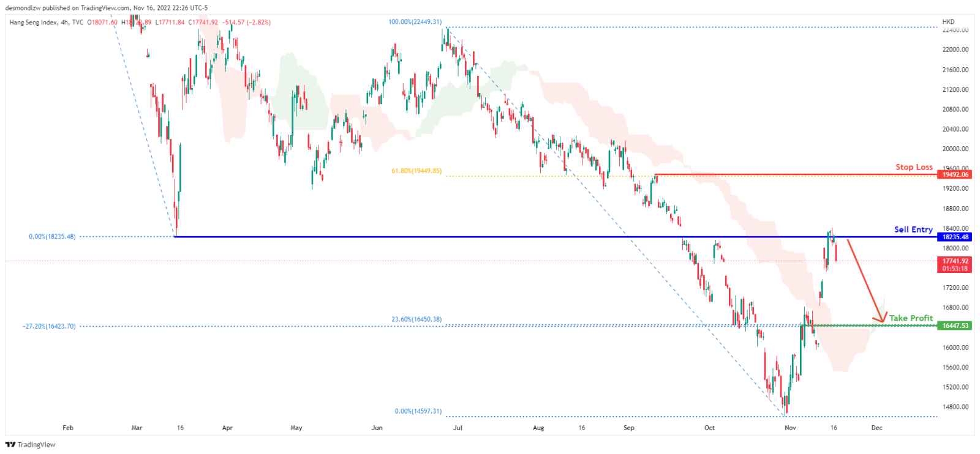The width and height of the screenshot is (980, 454).
Task: Click the Dec label on the time axis
Action: pos(877,428)
